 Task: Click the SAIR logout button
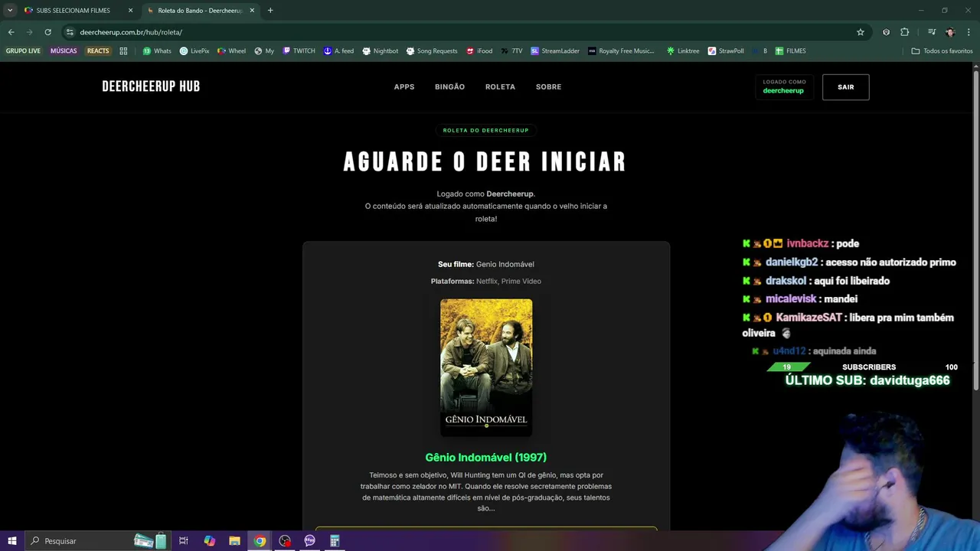tap(845, 87)
